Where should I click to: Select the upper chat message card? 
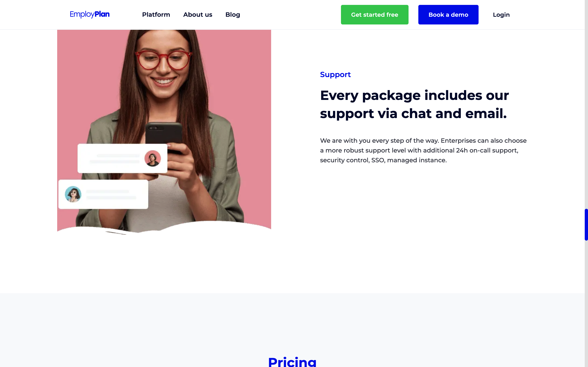[122, 158]
